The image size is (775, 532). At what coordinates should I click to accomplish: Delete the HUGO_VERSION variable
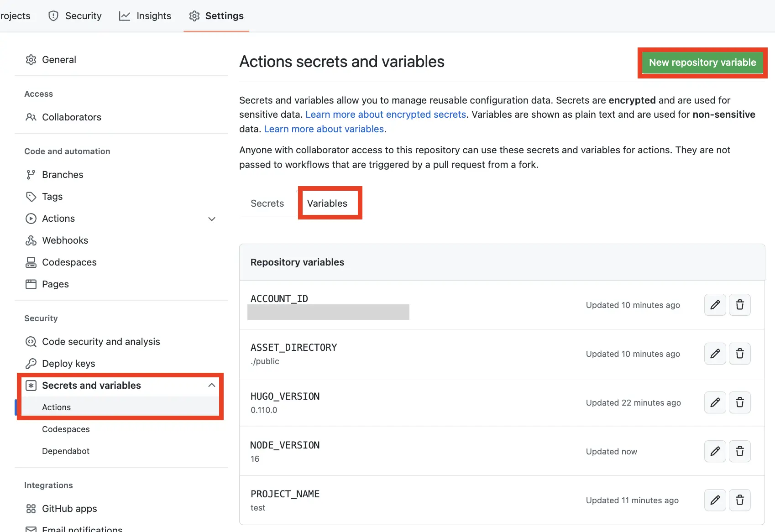point(740,402)
